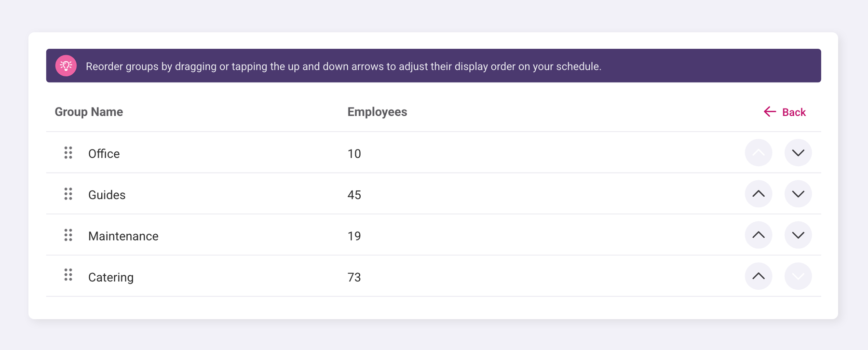Screen dimensions: 868x350
Task: Move the Guides group down
Action: click(798, 194)
